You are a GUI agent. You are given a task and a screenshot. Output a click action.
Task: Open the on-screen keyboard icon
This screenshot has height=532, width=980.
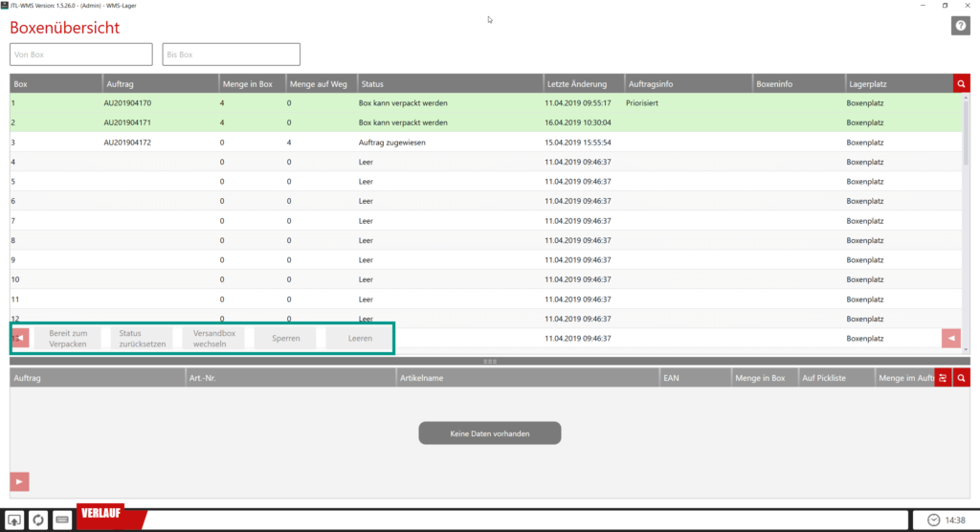[62, 520]
